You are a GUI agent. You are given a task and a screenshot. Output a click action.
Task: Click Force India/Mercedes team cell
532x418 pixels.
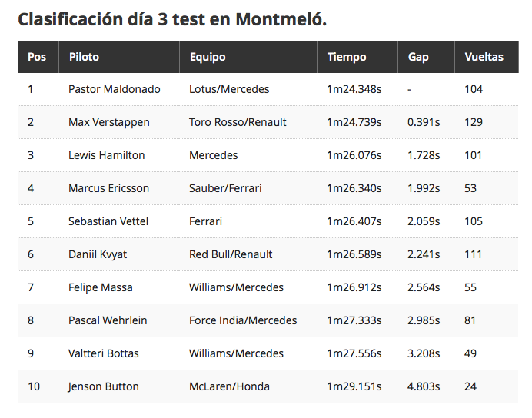click(x=243, y=320)
